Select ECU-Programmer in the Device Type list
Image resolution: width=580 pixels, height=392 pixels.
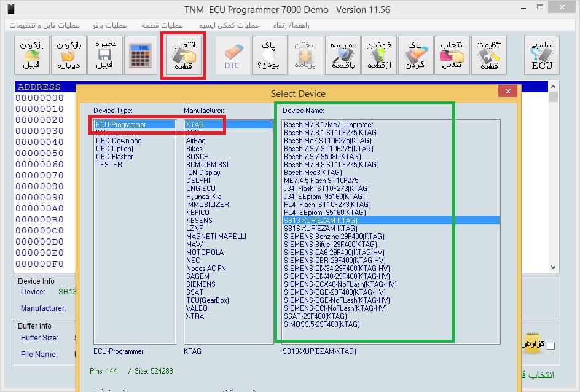135,125
